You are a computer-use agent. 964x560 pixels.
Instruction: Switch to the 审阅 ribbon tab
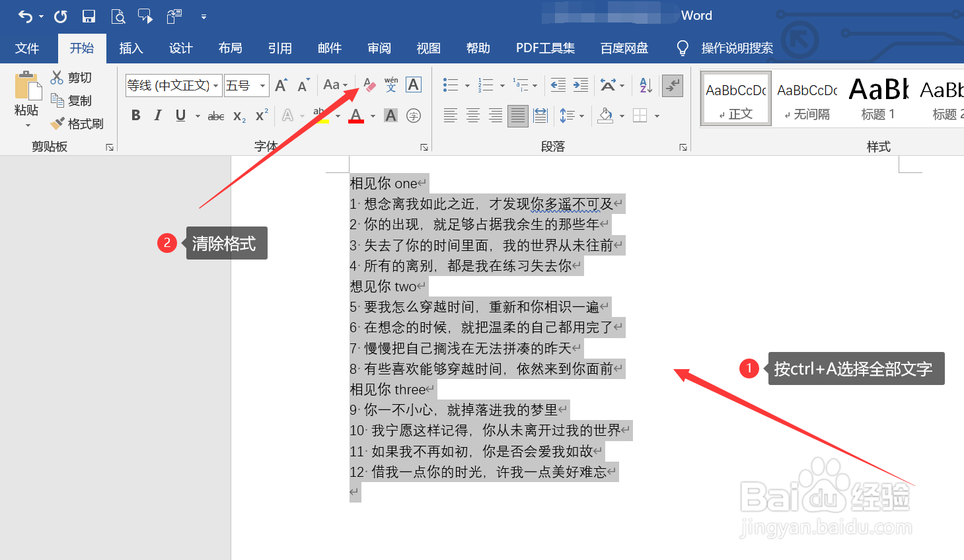coord(379,48)
